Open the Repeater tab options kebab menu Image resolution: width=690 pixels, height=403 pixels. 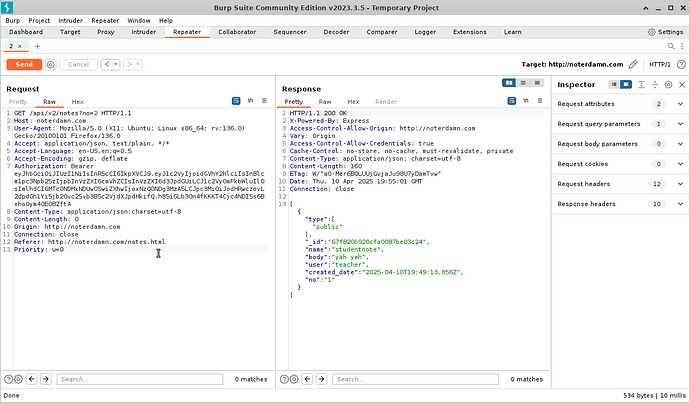[x=682, y=46]
